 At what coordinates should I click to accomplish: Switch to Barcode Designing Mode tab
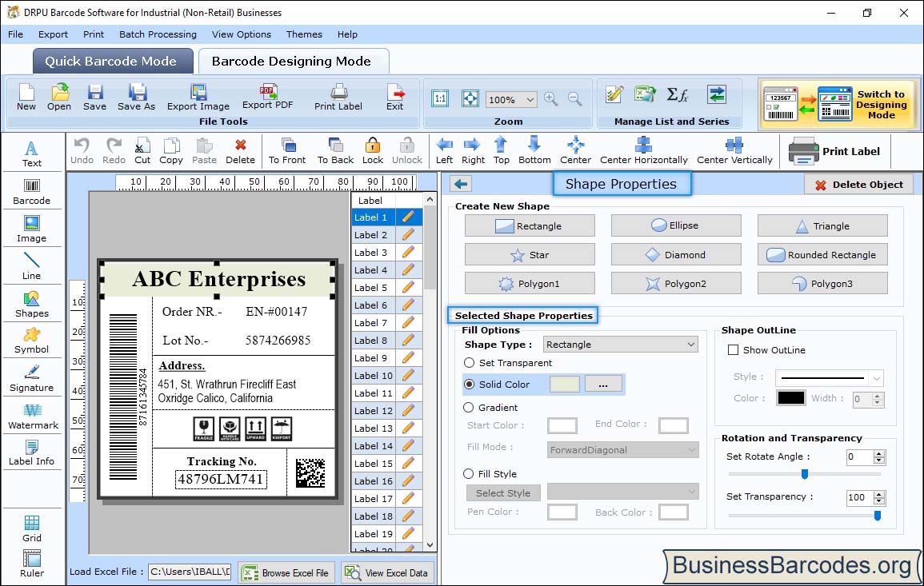point(294,62)
